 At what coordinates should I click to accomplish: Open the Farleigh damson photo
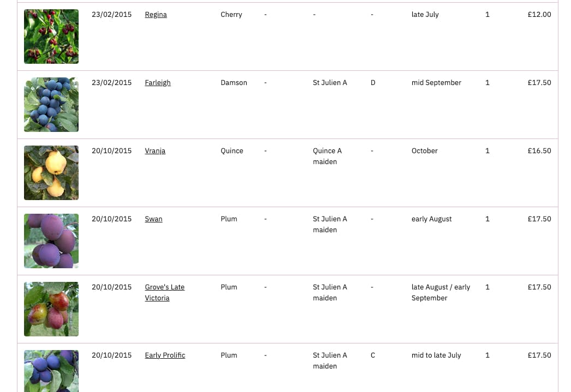[x=51, y=105]
